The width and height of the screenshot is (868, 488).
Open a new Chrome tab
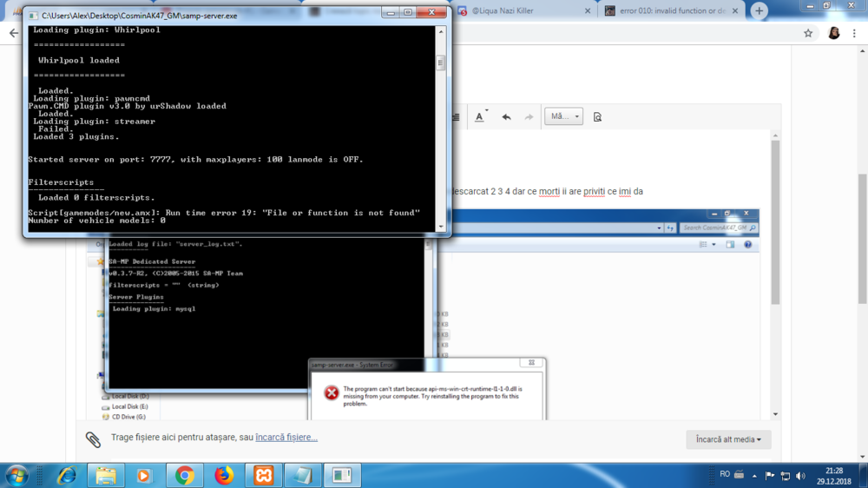point(759,10)
